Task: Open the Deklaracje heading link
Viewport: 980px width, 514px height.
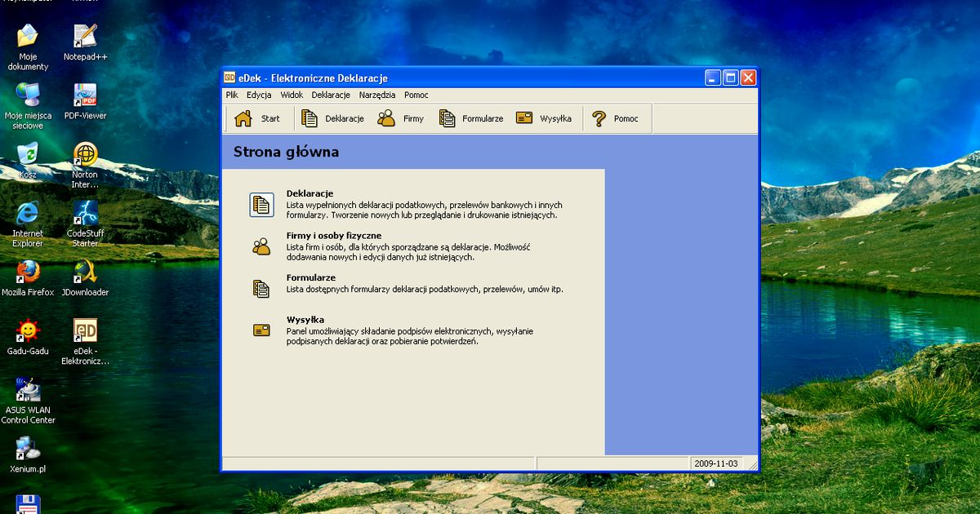Action: (x=310, y=193)
